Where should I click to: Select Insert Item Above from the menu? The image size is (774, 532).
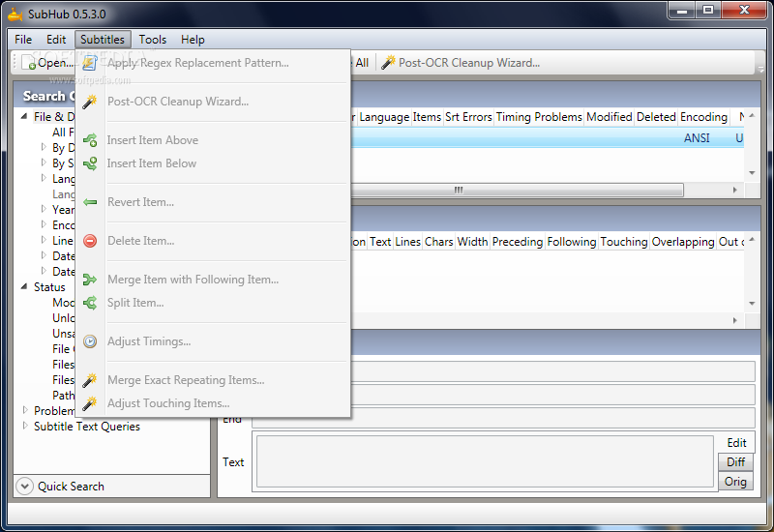[213, 140]
